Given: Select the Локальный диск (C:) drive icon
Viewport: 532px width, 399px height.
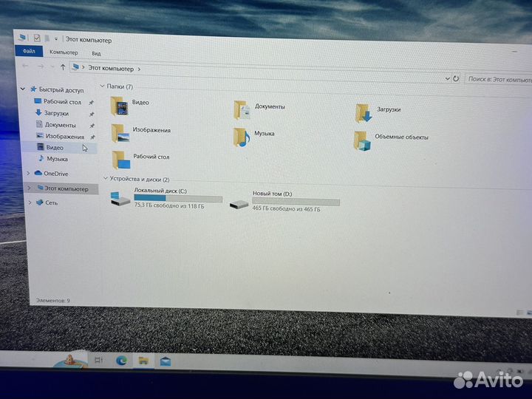Looking at the screenshot, I should pos(120,199).
